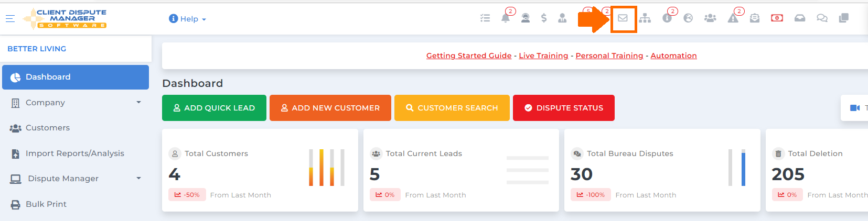Open the Live Training link
Image resolution: width=868 pixels, height=221 pixels.
point(543,56)
